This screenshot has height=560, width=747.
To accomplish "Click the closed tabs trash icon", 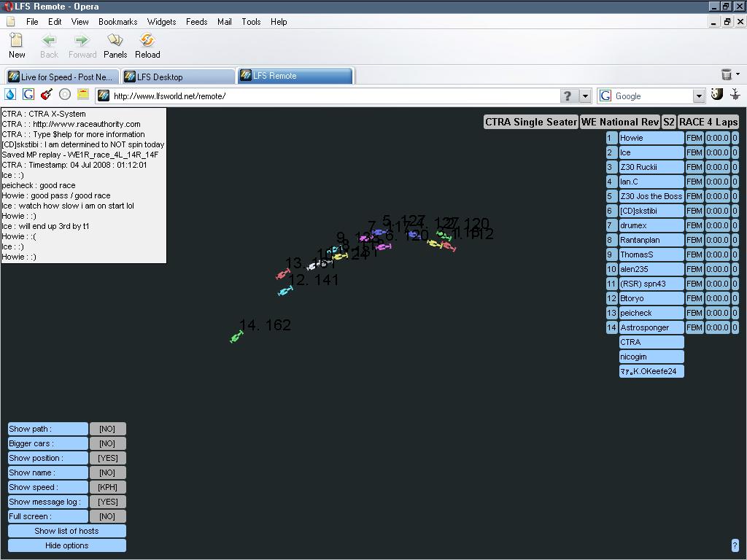I will (726, 74).
